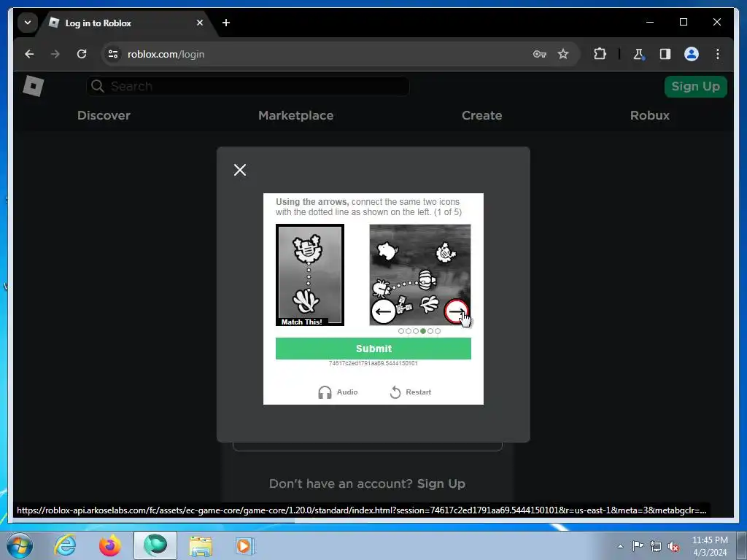Click the Roblox Search field
This screenshot has height=560, width=747.
(248, 86)
